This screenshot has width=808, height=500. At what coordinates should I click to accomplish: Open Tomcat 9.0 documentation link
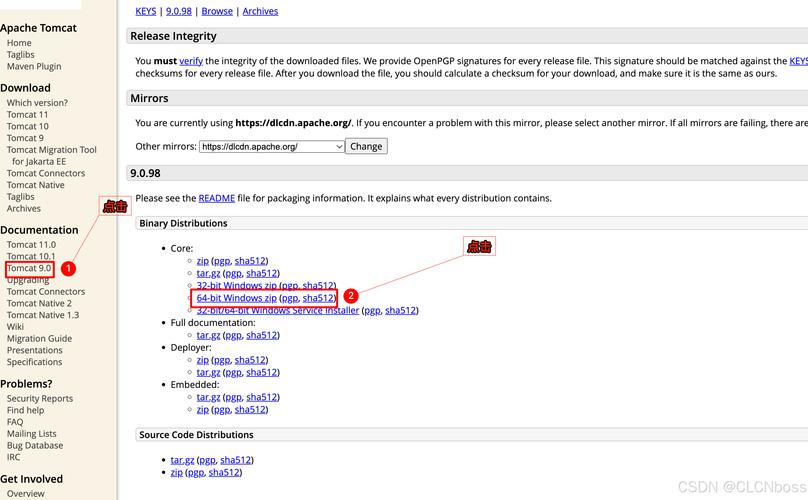coord(29,268)
